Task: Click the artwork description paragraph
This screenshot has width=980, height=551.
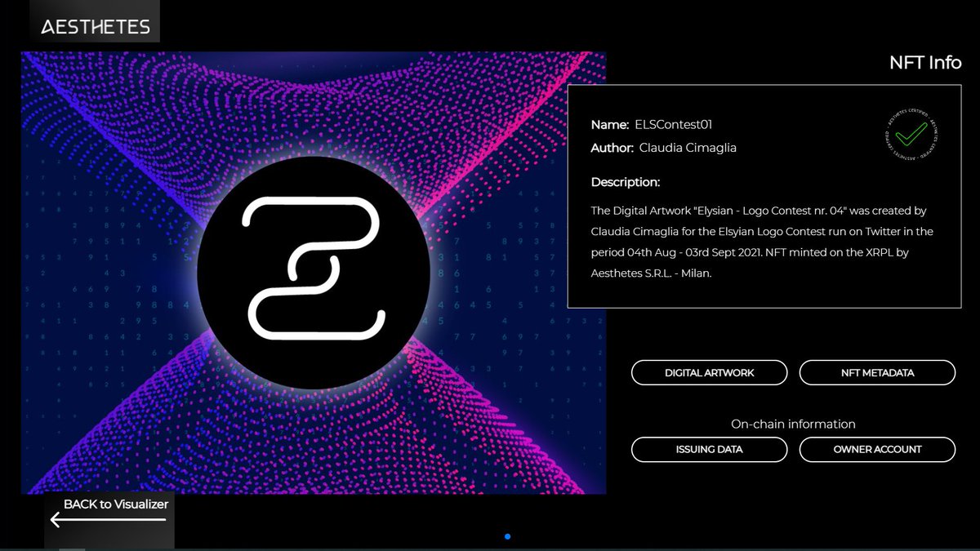Action: [762, 242]
